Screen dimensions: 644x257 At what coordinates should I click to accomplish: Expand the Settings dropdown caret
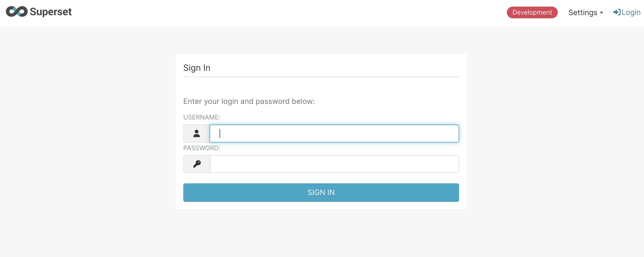click(x=602, y=13)
